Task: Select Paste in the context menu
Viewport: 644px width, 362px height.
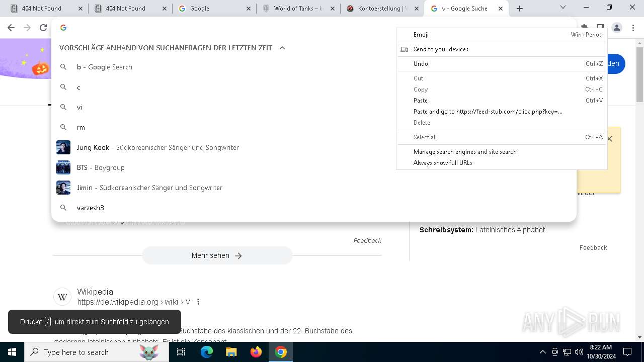Action: click(502, 101)
